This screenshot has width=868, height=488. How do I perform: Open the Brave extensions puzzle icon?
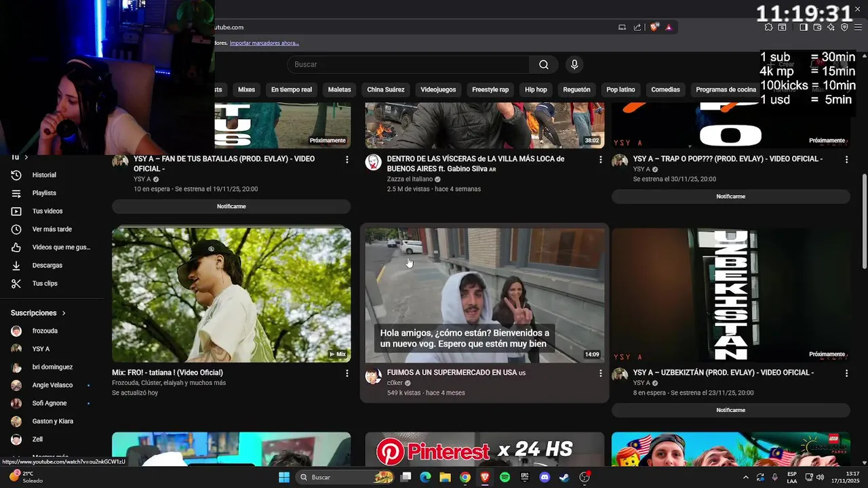tap(768, 27)
